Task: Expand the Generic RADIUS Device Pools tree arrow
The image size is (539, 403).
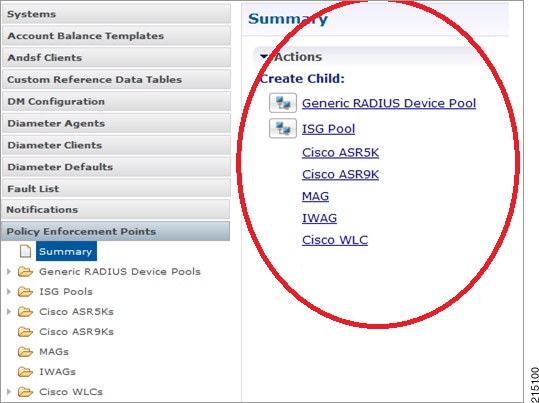Action: (x=9, y=272)
